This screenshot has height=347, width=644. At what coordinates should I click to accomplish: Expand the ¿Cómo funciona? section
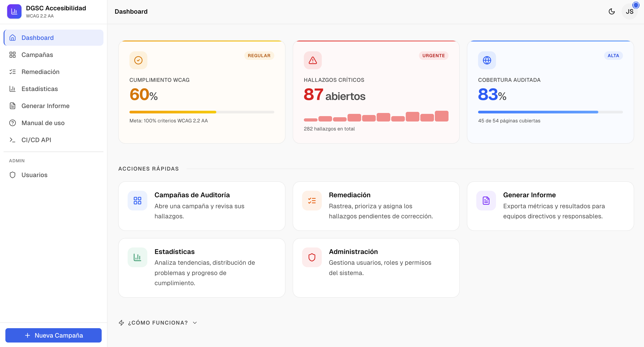click(158, 323)
